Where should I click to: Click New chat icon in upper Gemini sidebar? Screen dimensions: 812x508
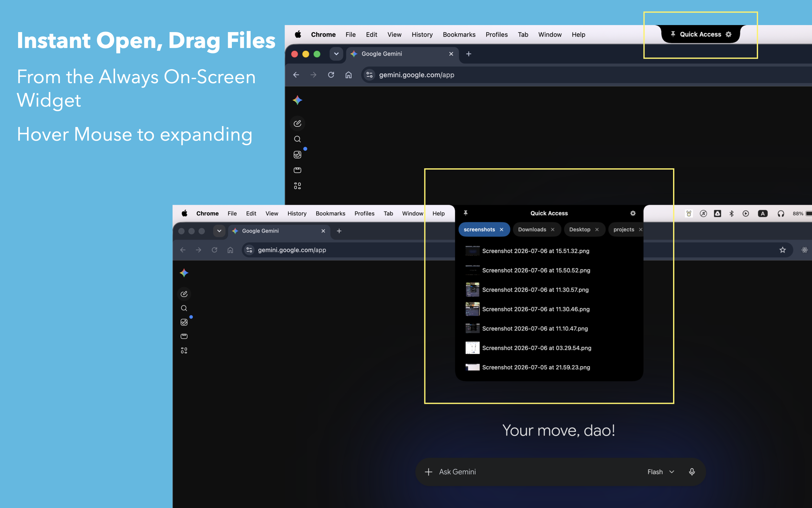tap(297, 124)
